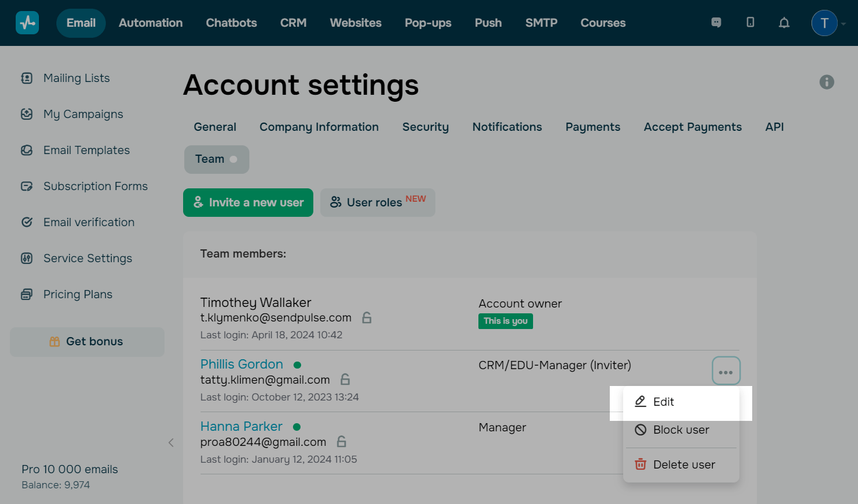Image resolution: width=858 pixels, height=504 pixels.
Task: Click the lock icon beside proa80244@gmail.com
Action: click(x=342, y=442)
